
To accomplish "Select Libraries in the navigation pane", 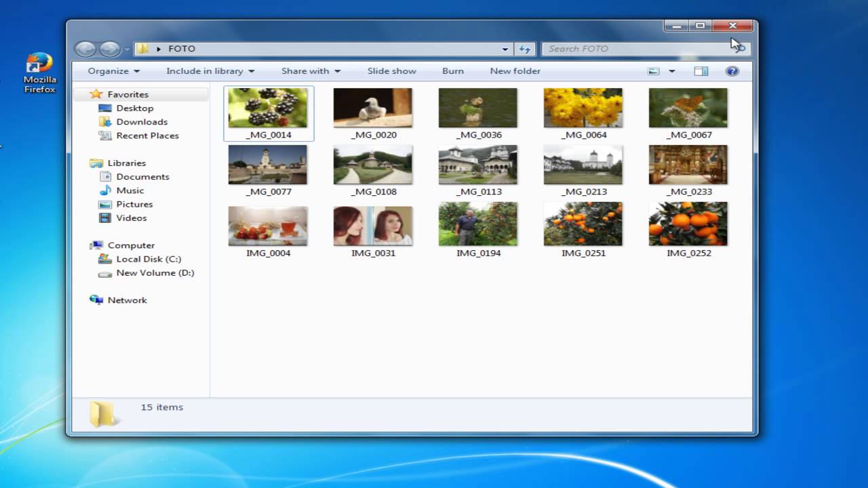I will (126, 163).
